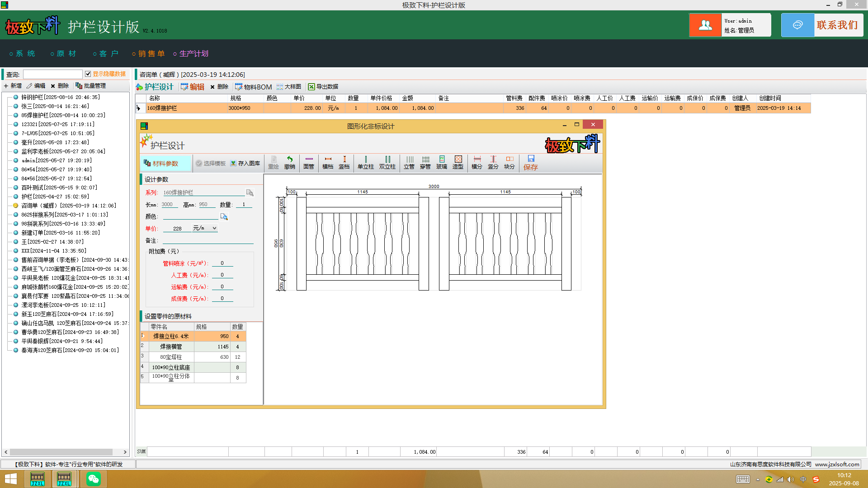This screenshot has width=868, height=488.
Task: Select the 80宝塔柱 parts row
Action: click(193, 357)
